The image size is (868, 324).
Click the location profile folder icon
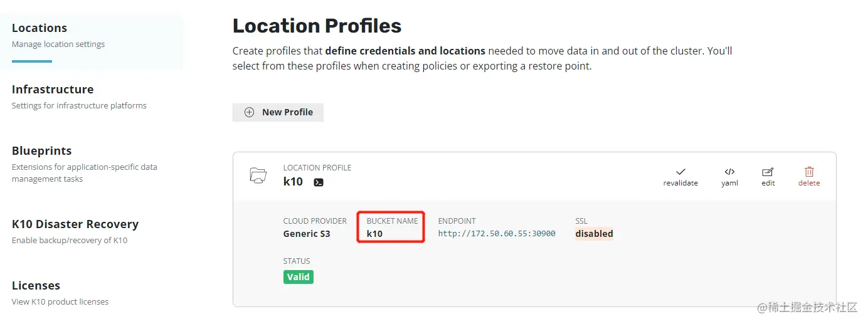tap(258, 175)
